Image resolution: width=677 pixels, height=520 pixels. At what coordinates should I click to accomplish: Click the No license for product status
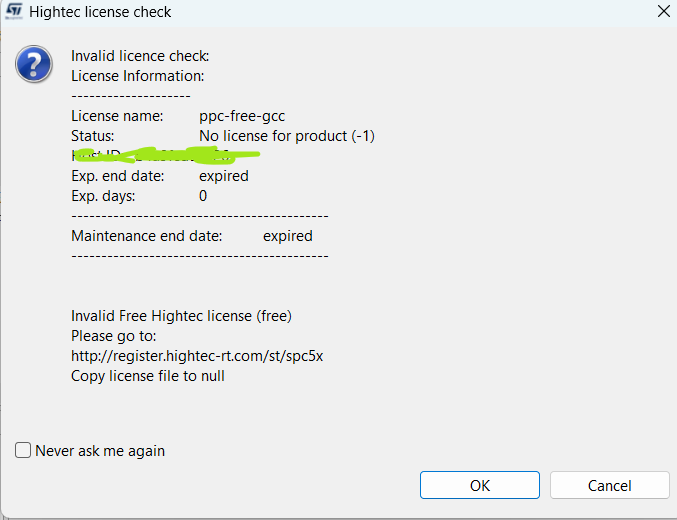point(286,136)
